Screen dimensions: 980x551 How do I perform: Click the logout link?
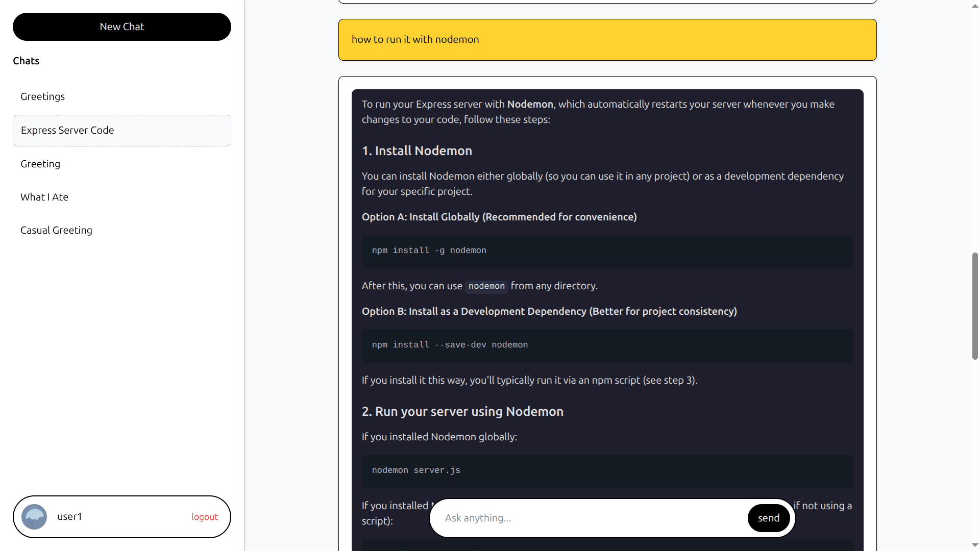(x=204, y=516)
